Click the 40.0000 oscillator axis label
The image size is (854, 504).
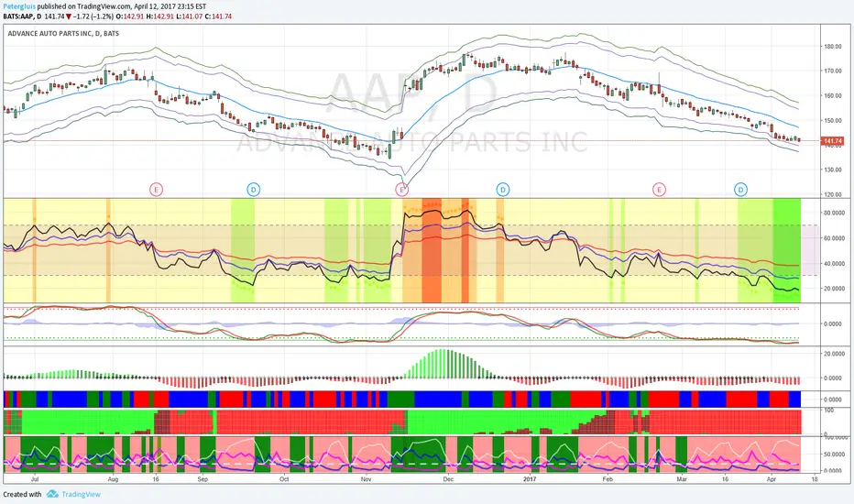click(834, 263)
